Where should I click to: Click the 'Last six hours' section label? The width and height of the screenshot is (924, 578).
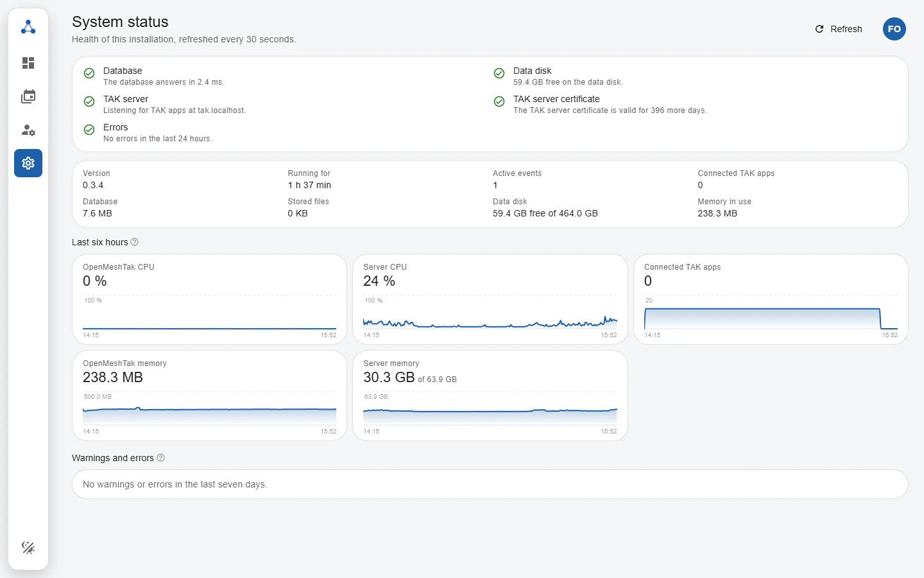(100, 242)
